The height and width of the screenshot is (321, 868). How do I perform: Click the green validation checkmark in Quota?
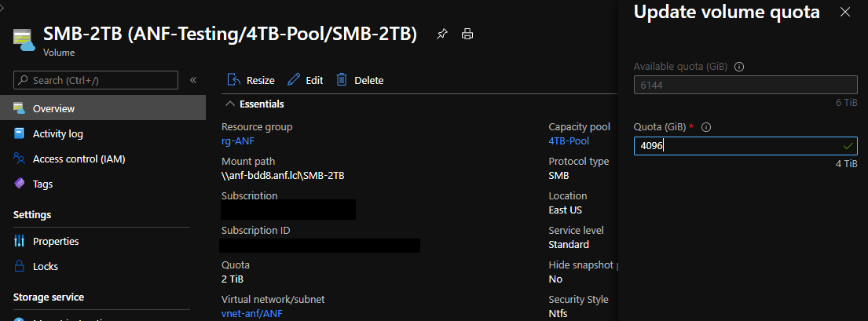848,146
